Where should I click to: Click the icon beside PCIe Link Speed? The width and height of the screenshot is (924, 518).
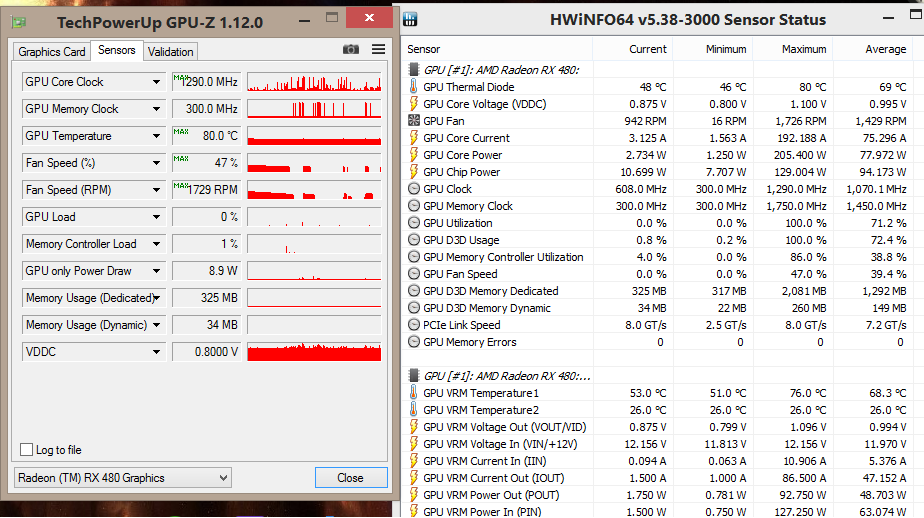click(414, 325)
